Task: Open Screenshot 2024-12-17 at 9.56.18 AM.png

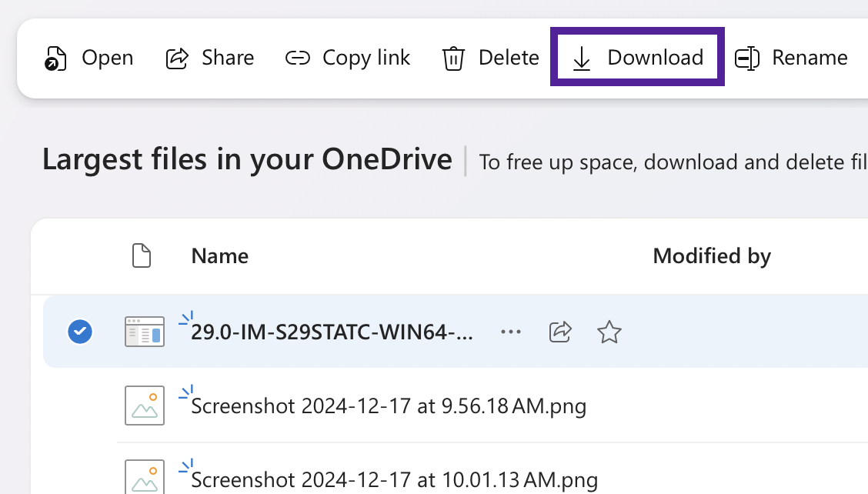Action: coord(389,406)
